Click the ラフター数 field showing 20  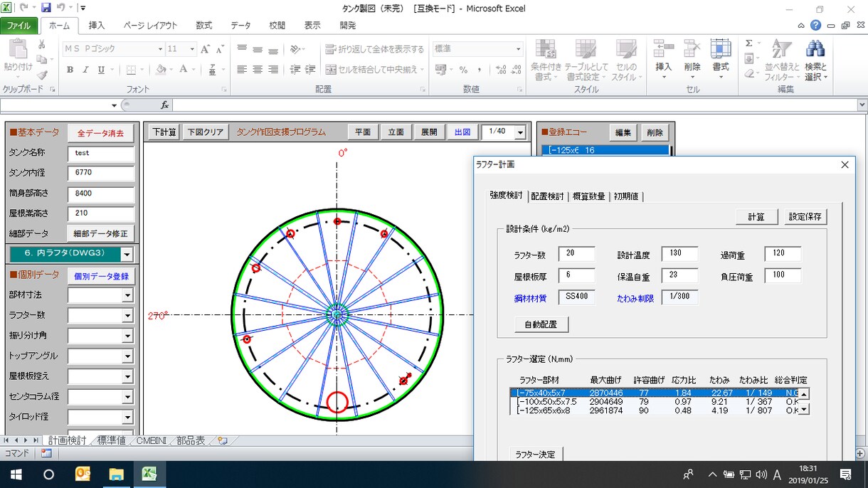pyautogui.click(x=577, y=255)
